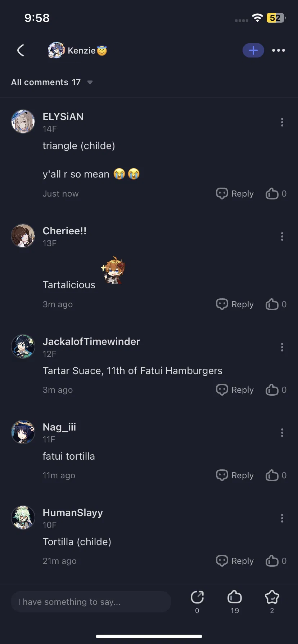Open Nag_iii's profile via the username
The height and width of the screenshot is (644, 298).
click(x=59, y=427)
